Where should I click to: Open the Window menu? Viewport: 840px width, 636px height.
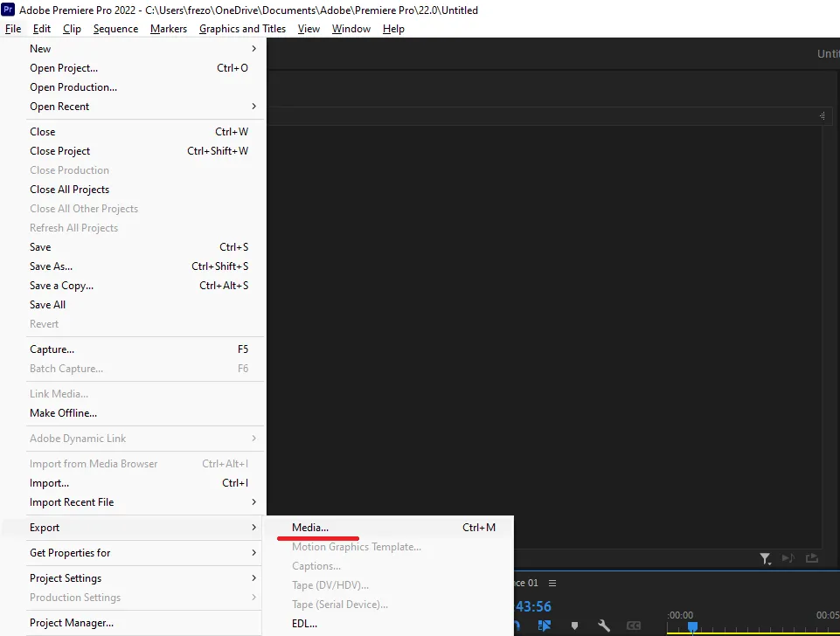(351, 29)
